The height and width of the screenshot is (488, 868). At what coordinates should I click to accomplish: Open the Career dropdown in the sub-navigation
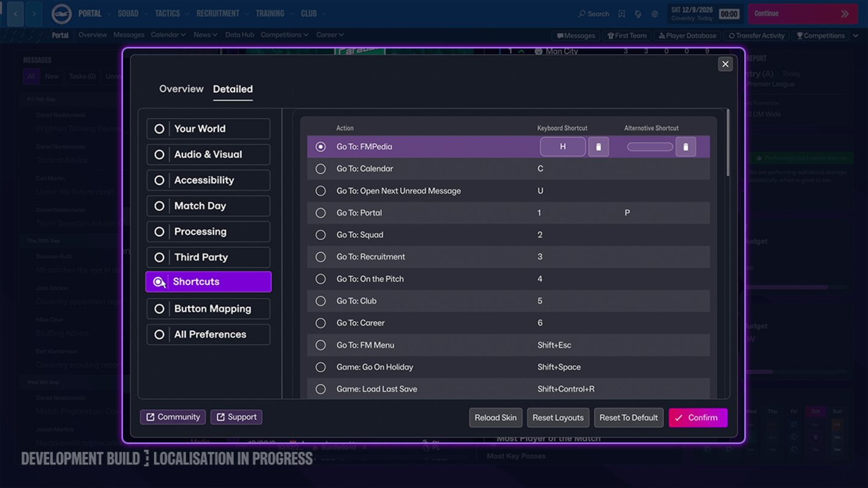(x=330, y=35)
